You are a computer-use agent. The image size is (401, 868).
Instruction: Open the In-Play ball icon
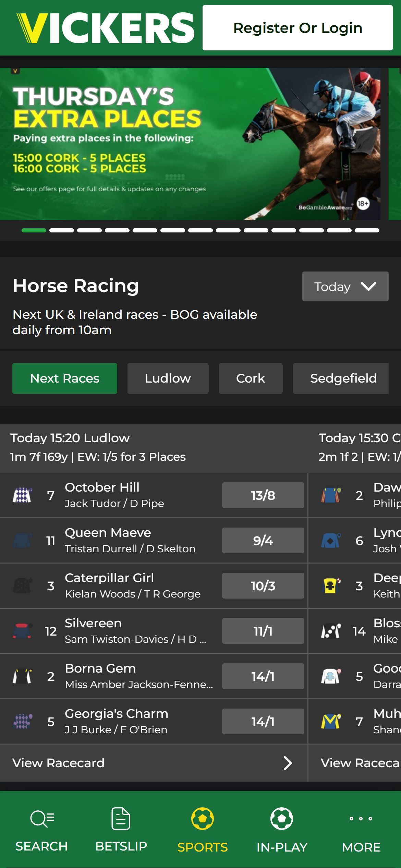click(282, 819)
